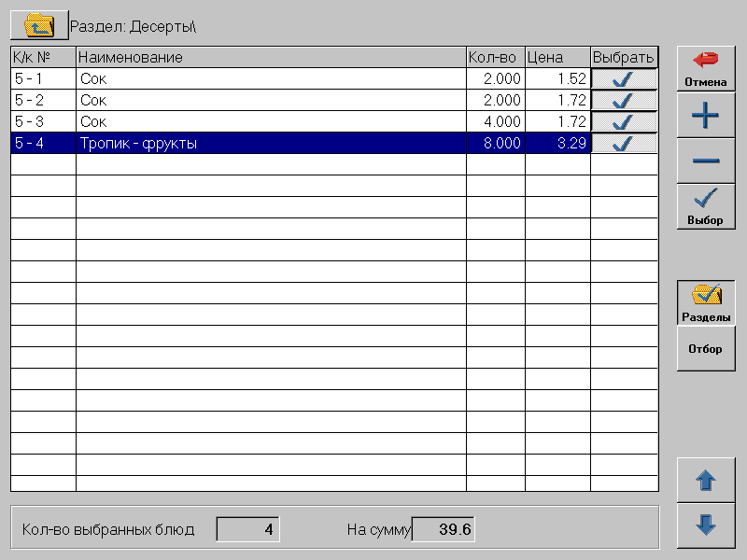Click price 1.72 in row 5 - 2
Screen dimensions: 747x560
[557, 100]
